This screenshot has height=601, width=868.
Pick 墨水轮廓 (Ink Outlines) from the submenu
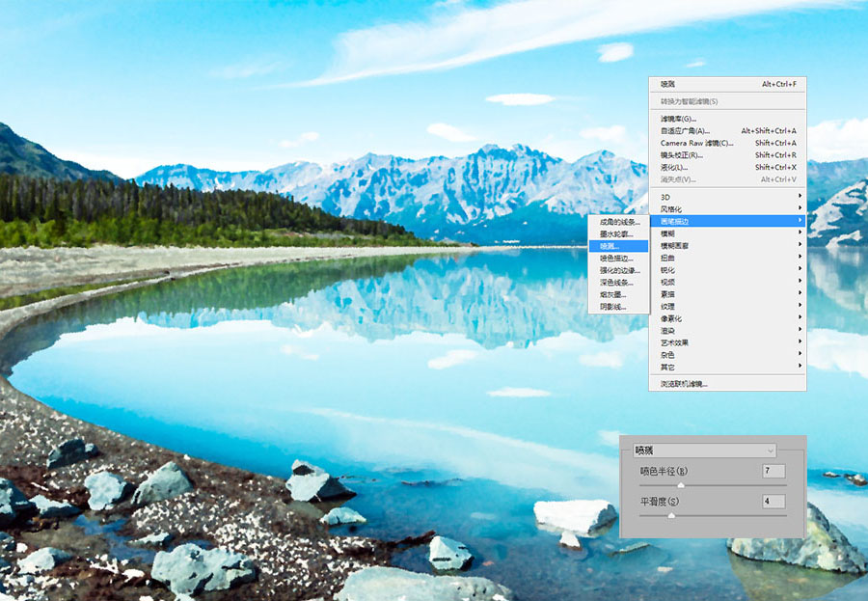[618, 234]
